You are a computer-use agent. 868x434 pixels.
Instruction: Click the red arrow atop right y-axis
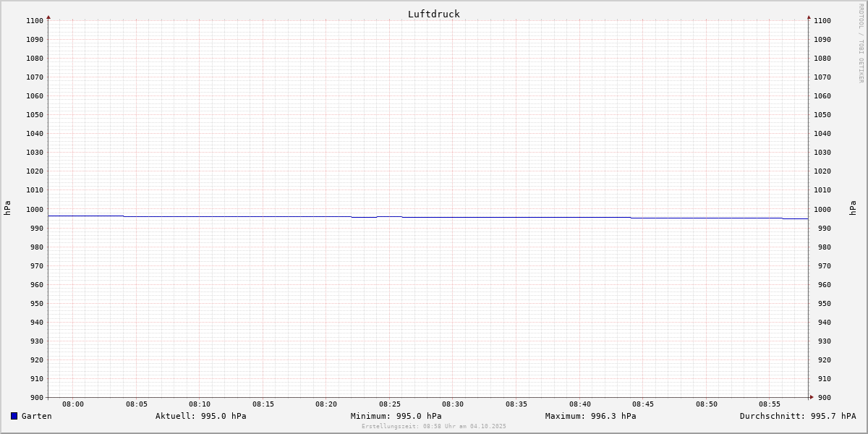pos(809,17)
